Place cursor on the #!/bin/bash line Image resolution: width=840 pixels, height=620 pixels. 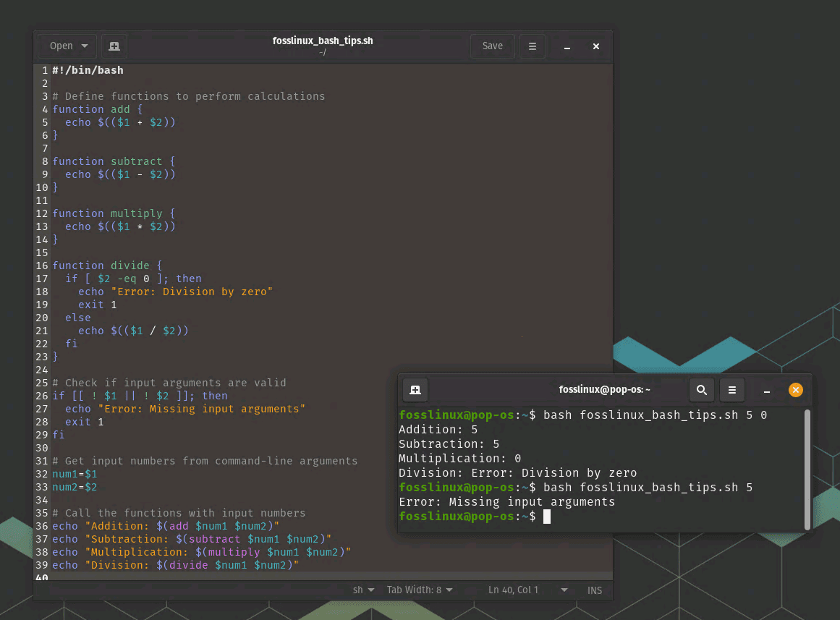(88, 70)
